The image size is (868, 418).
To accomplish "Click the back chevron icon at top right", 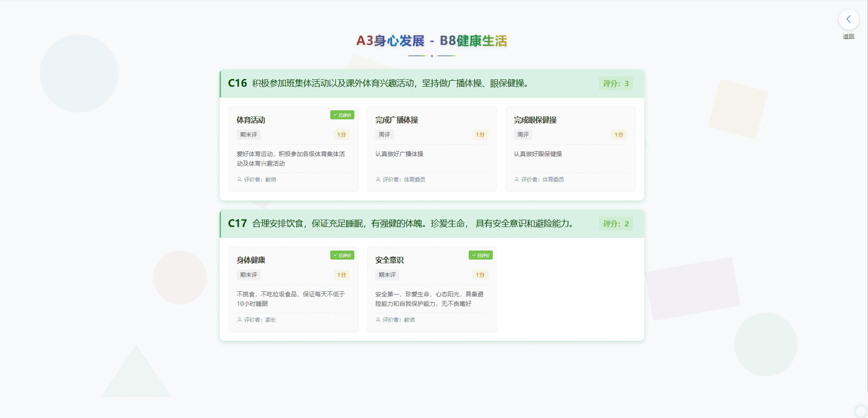I will [848, 19].
